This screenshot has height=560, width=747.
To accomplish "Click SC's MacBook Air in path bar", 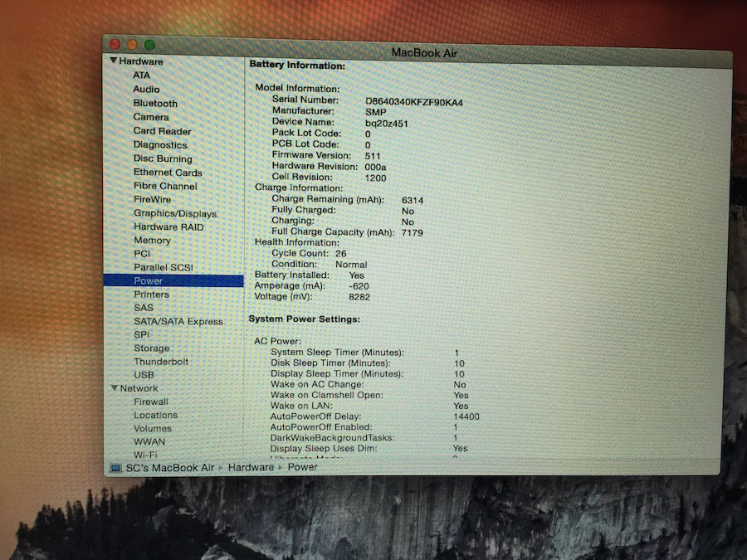I will point(170,468).
